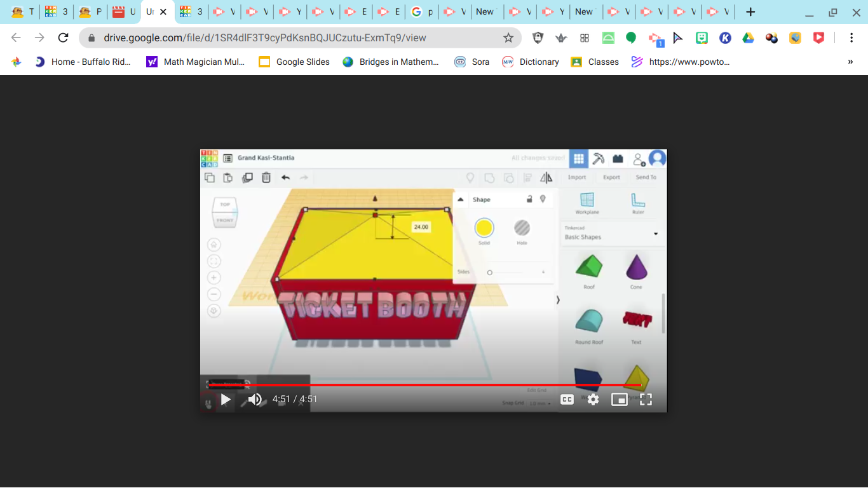View site information via the lock icon
The image size is (868, 488).
(x=91, y=38)
